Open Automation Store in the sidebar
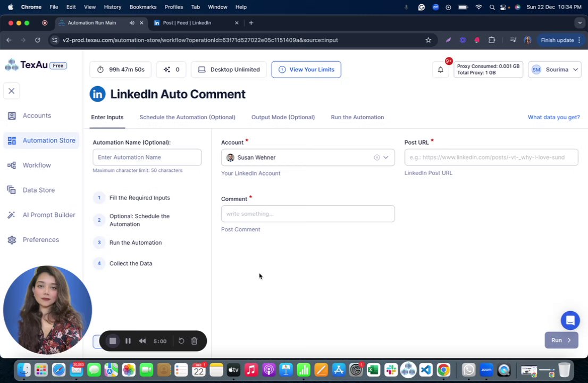Viewport: 588px width, 383px height. (41, 140)
